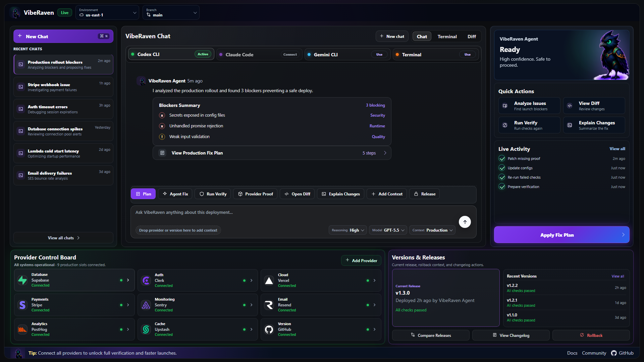
Task: Click the Apply Fix Plan button
Action: 561,235
